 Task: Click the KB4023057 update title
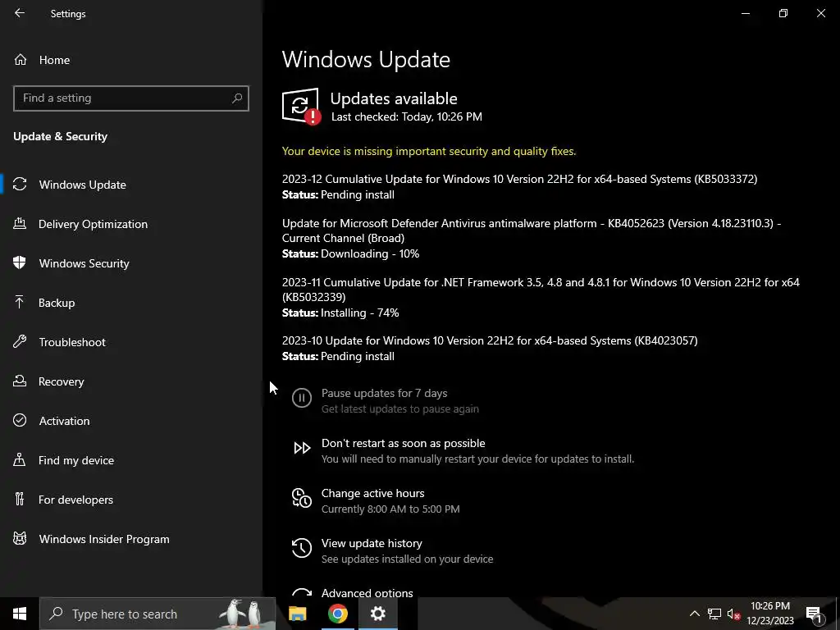coord(490,340)
